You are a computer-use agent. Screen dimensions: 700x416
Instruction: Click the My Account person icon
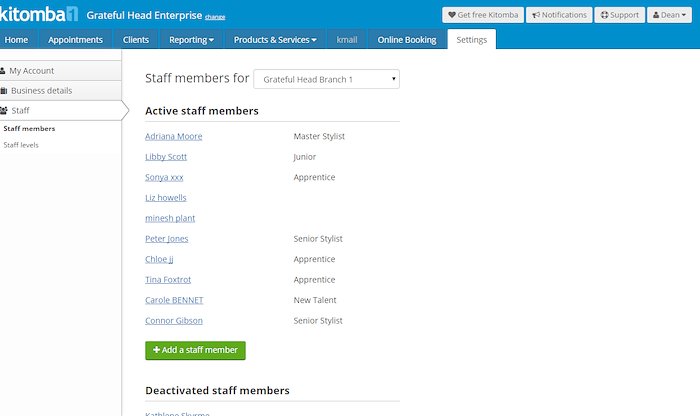point(4,71)
